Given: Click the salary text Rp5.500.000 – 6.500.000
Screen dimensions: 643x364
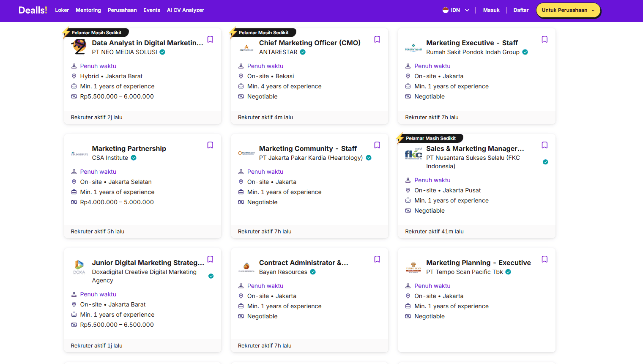Looking at the screenshot, I should coord(117,325).
